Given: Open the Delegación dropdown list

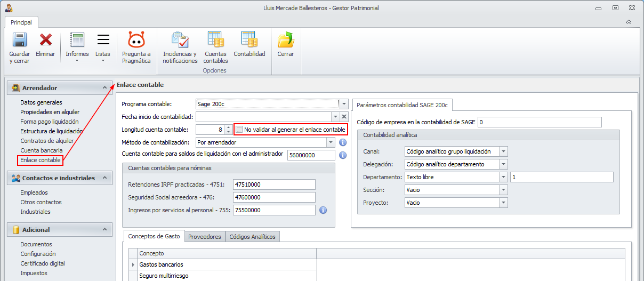Looking at the screenshot, I should 503,164.
